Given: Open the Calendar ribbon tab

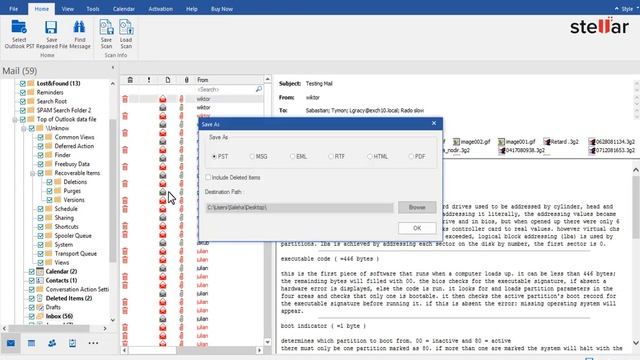Looking at the screenshot, I should click(x=124, y=9).
